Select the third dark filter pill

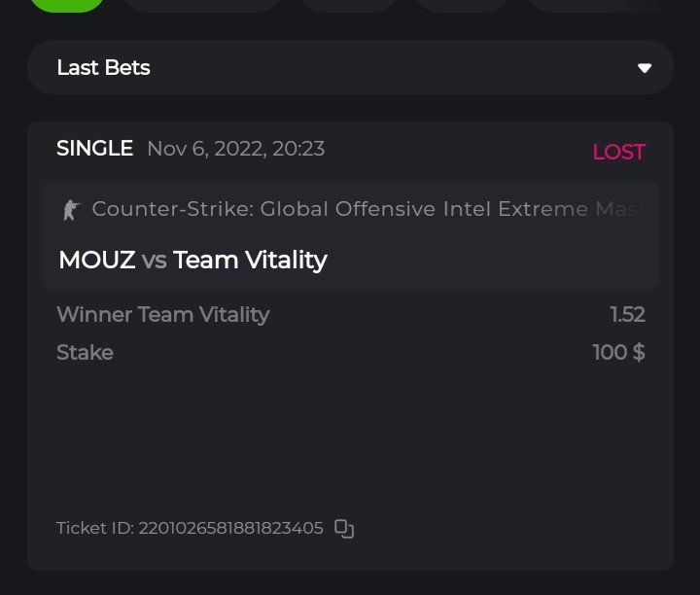pos(348,5)
